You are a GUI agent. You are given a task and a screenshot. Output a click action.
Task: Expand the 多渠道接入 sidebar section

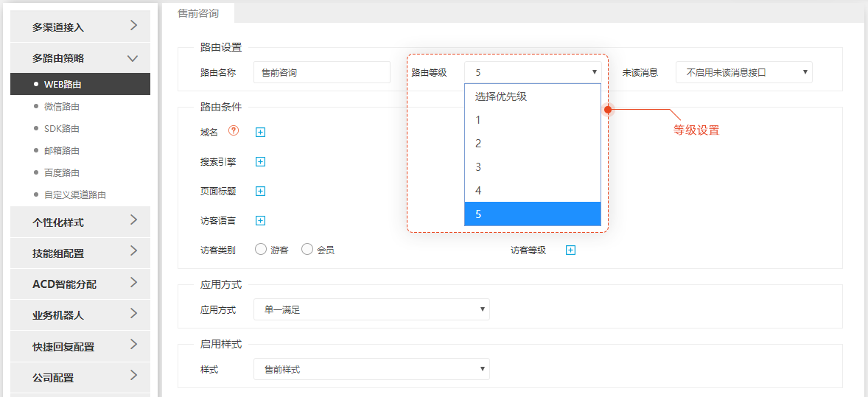click(80, 26)
